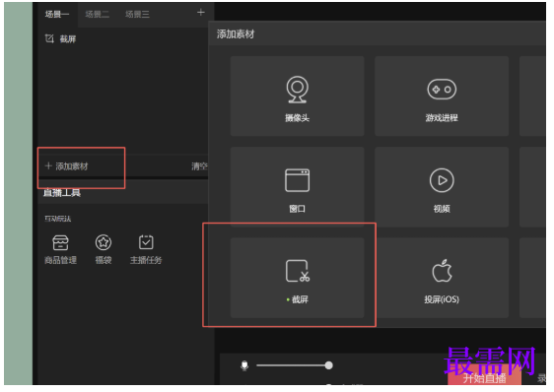
Task: Switch to 场景一 tab
Action: point(57,14)
